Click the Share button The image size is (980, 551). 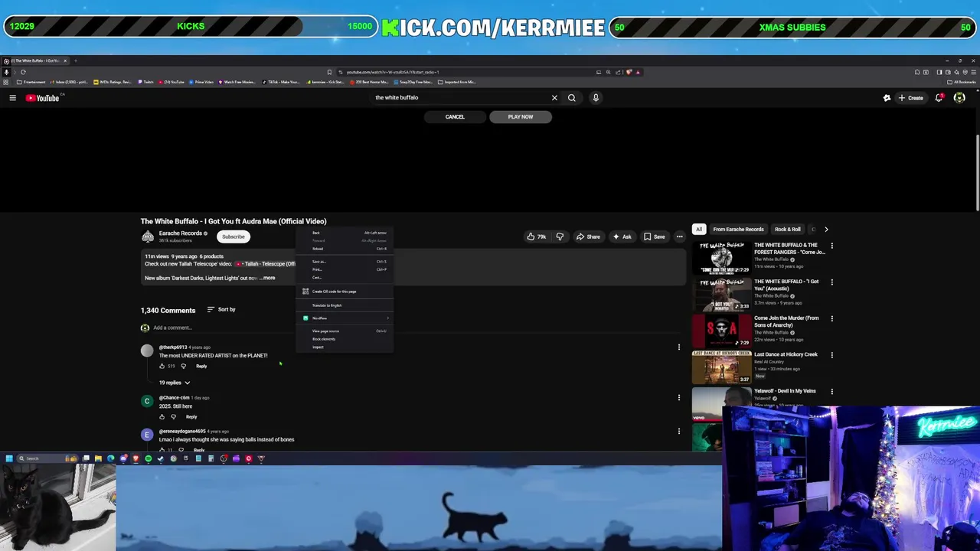pos(588,236)
